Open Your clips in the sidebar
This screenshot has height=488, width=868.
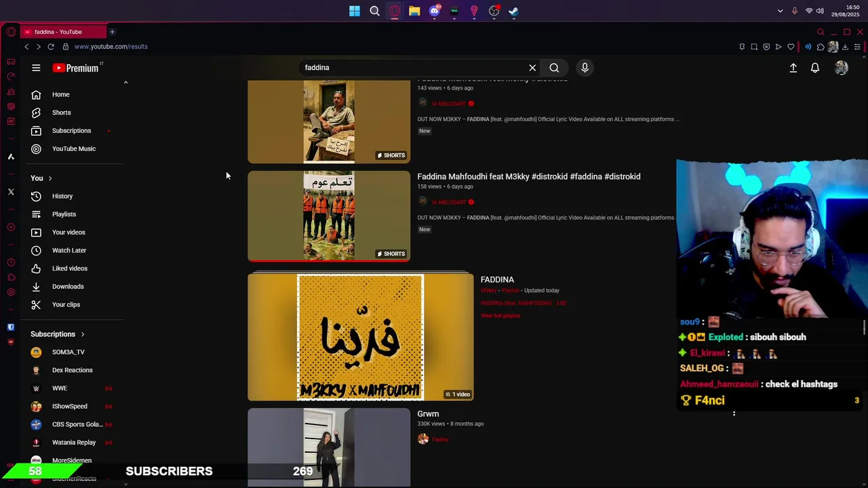[x=75, y=304]
